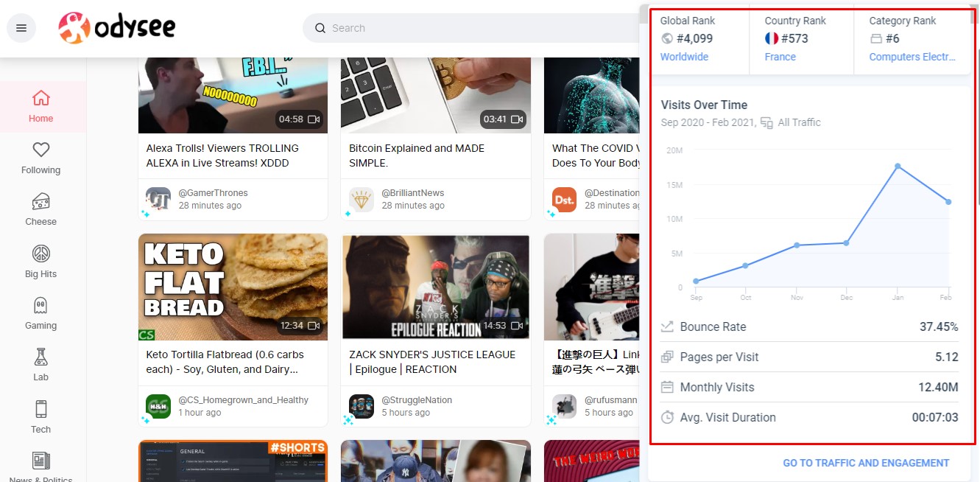980x482 pixels.
Task: Open the Cheese category in the sidebar
Action: click(x=41, y=210)
